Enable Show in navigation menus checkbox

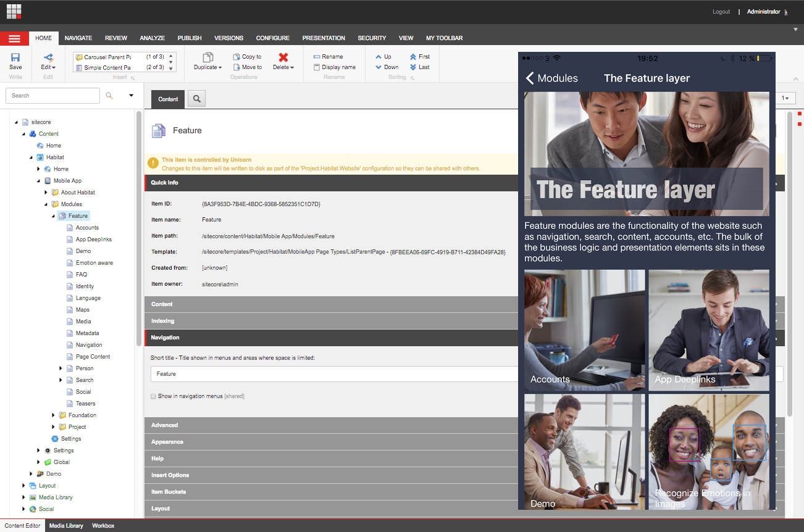pos(154,396)
